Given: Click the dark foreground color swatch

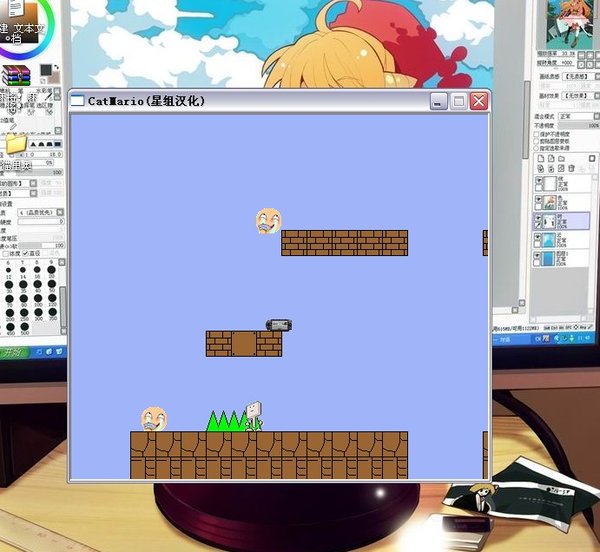Looking at the screenshot, I should pyautogui.click(x=46, y=70).
